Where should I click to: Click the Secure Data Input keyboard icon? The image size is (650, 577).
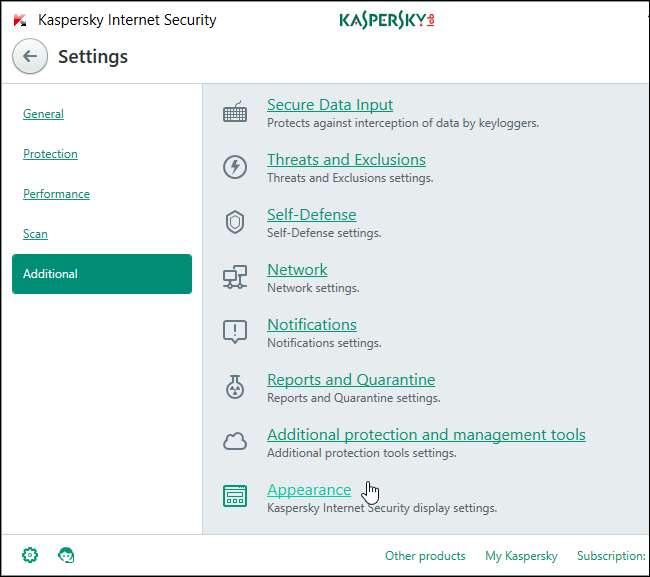(235, 112)
